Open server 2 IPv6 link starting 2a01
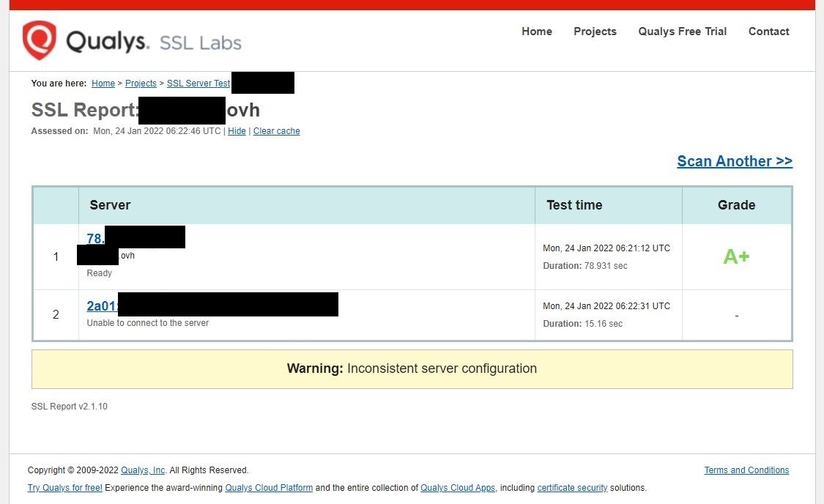The width and height of the screenshot is (824, 504). coord(102,306)
